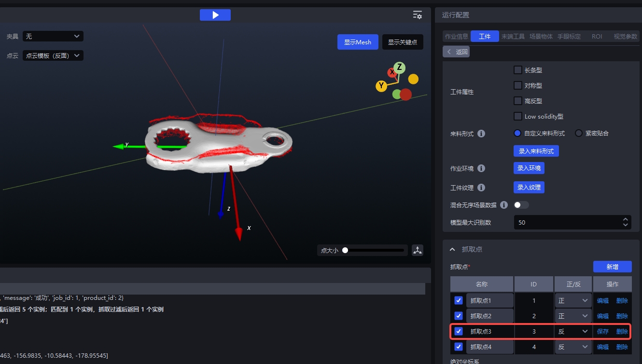Click the axis reset view icon
Image resolution: width=642 pixels, height=364 pixels.
click(x=418, y=250)
